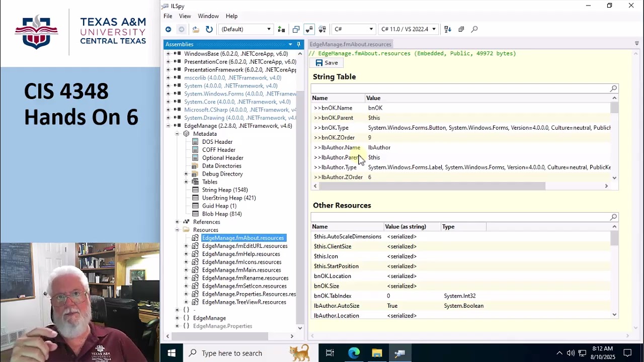Collapse the EdgeManage (2.2.8.0) assembly node

(168, 126)
